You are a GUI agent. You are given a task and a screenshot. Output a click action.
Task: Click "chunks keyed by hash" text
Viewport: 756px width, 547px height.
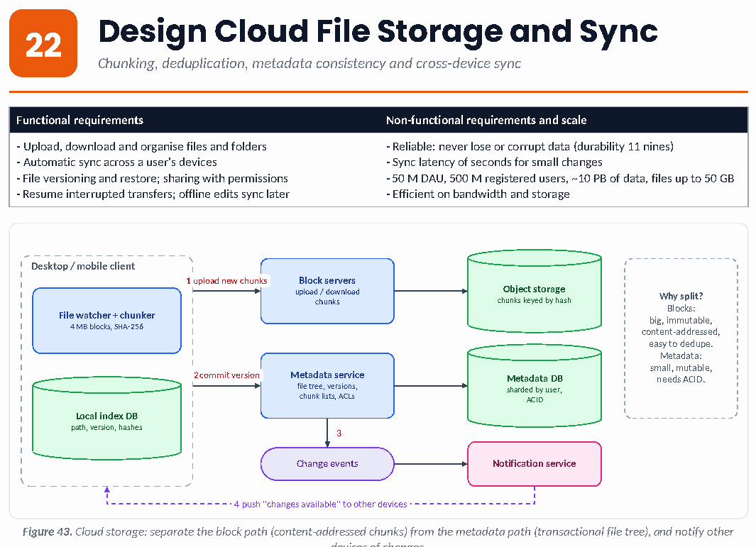coord(535,300)
